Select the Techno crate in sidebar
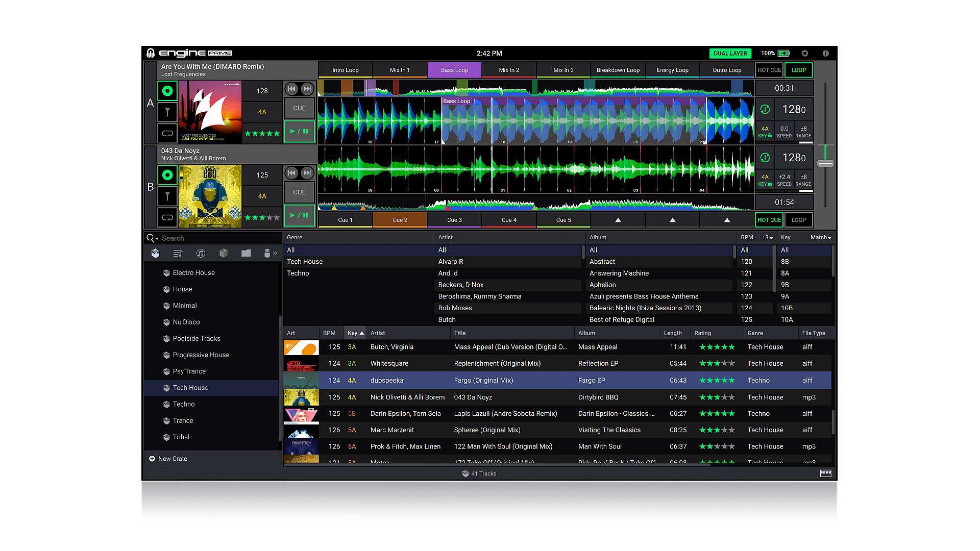980x551 pixels. [x=184, y=404]
